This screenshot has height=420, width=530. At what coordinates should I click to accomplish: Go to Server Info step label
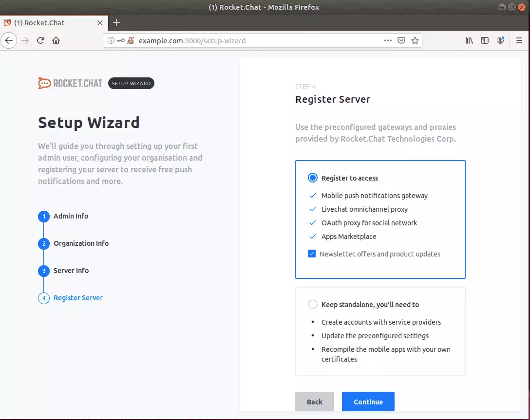click(71, 271)
